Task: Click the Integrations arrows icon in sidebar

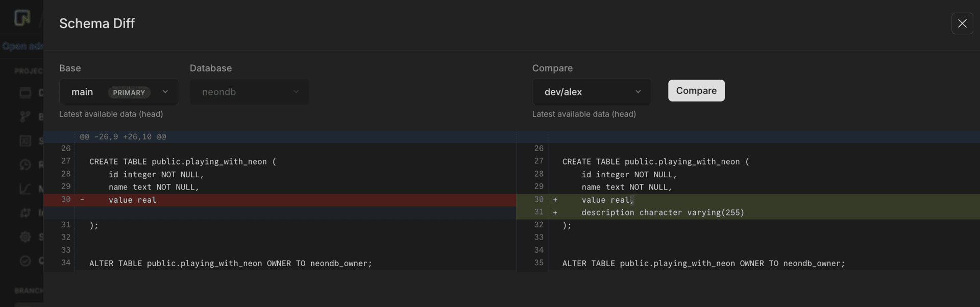Action: point(25,212)
